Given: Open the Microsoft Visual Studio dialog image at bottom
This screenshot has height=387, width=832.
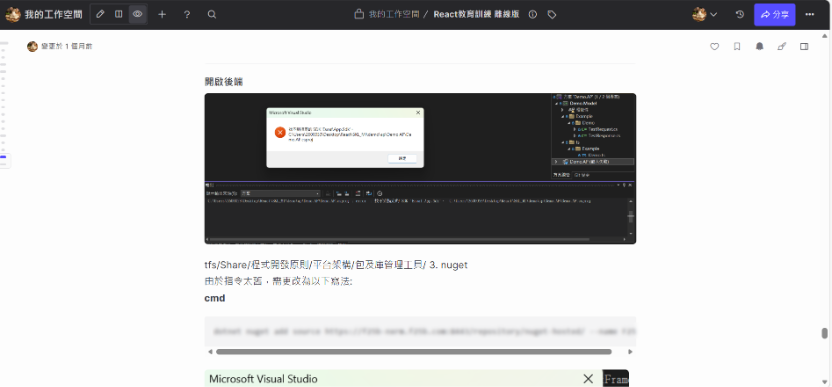Looking at the screenshot, I should coord(417,379).
